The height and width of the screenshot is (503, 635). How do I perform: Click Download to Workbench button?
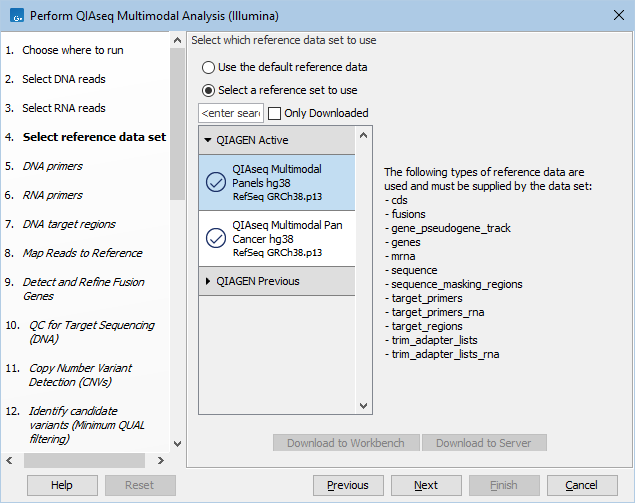pyautogui.click(x=346, y=443)
